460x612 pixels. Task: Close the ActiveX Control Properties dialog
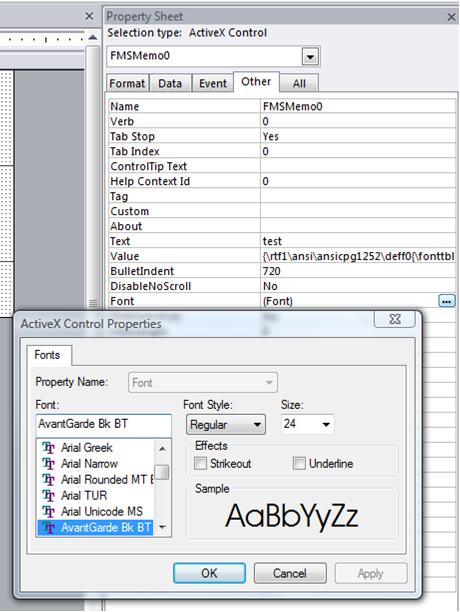[394, 319]
